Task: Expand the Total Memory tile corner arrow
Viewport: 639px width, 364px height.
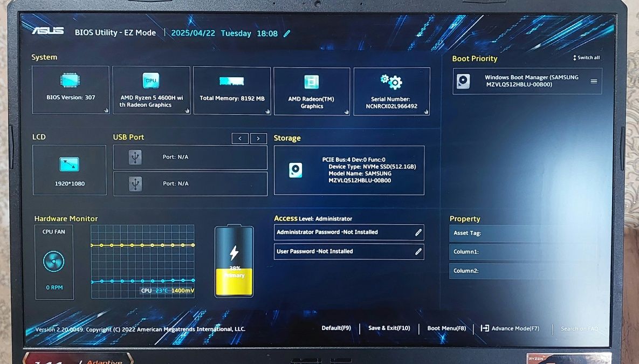Action: point(267,111)
